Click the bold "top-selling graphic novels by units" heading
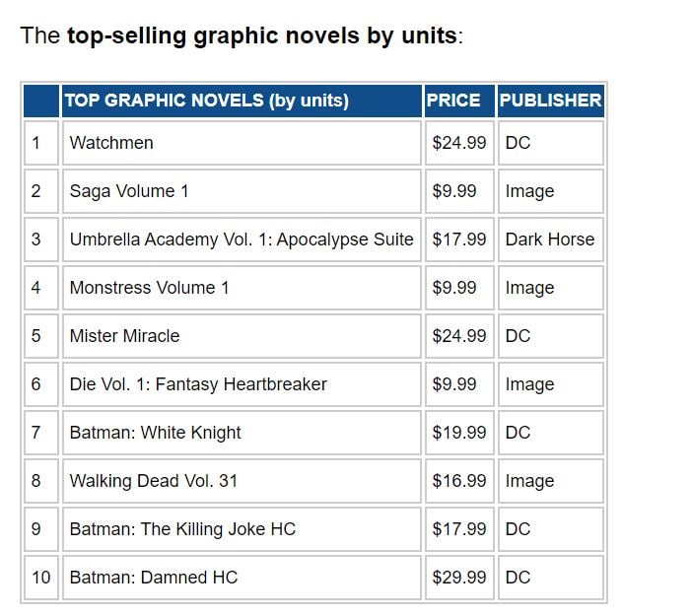This screenshot has height=616, width=692. [x=261, y=36]
